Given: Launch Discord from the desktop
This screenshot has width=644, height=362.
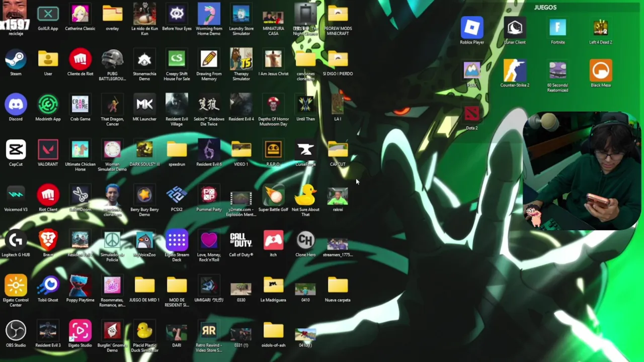Looking at the screenshot, I should [16, 105].
